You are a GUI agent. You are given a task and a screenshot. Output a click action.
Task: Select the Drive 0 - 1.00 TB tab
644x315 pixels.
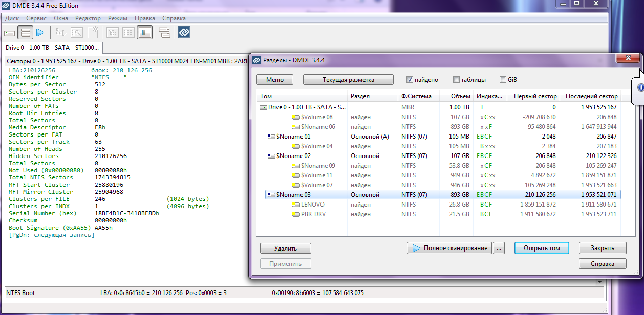[52, 48]
